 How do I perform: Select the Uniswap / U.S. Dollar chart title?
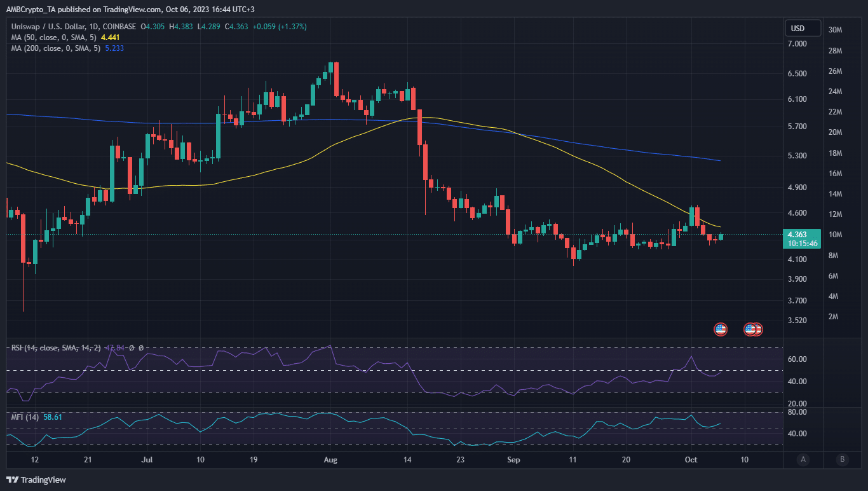click(x=74, y=27)
